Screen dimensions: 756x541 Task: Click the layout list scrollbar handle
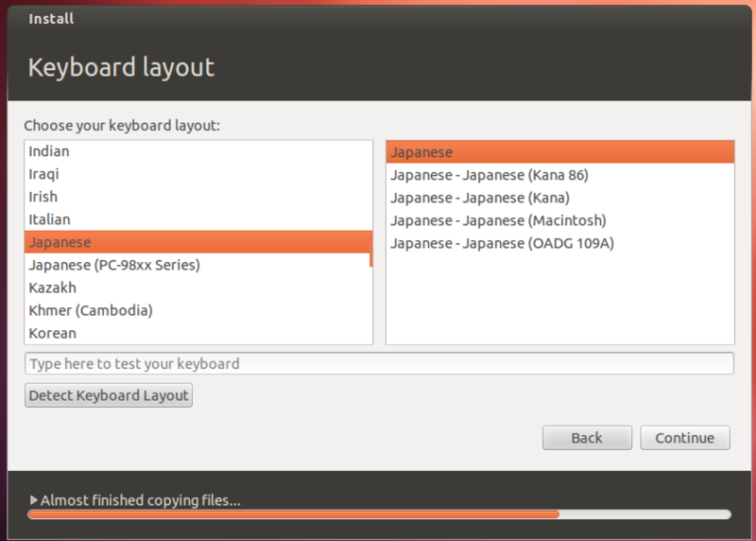pyautogui.click(x=371, y=249)
